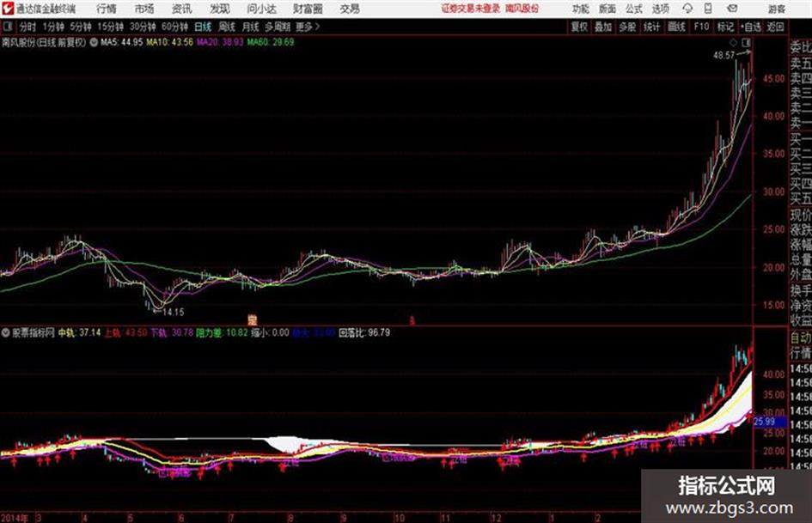Image resolution: width=812 pixels, height=523 pixels.
Task: Click the headset customer service icon
Action: click(x=687, y=9)
